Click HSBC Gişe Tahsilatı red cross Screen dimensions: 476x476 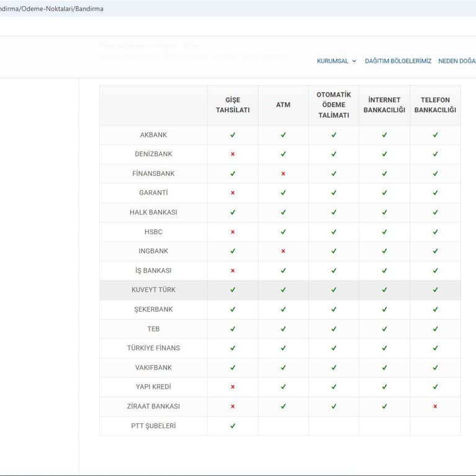click(232, 232)
